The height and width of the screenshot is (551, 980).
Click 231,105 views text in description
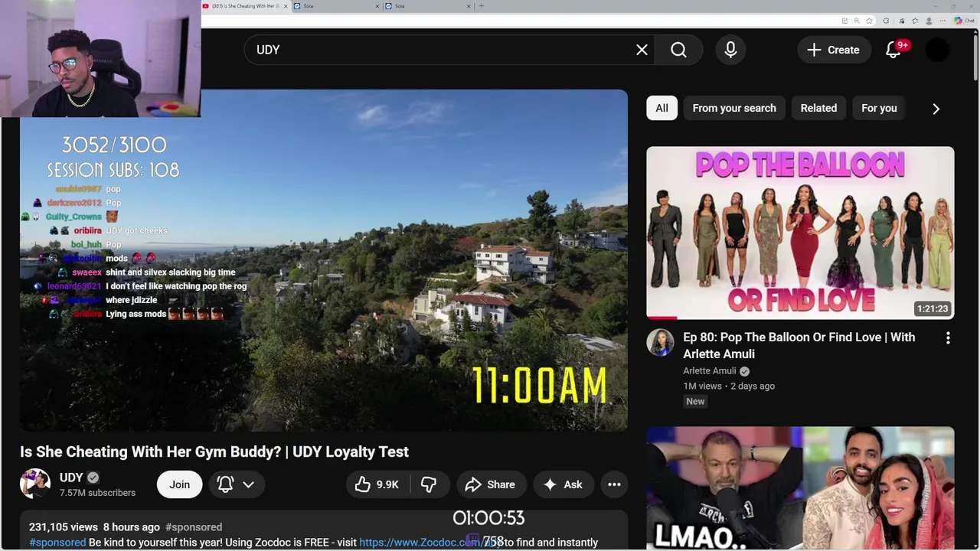64,527
